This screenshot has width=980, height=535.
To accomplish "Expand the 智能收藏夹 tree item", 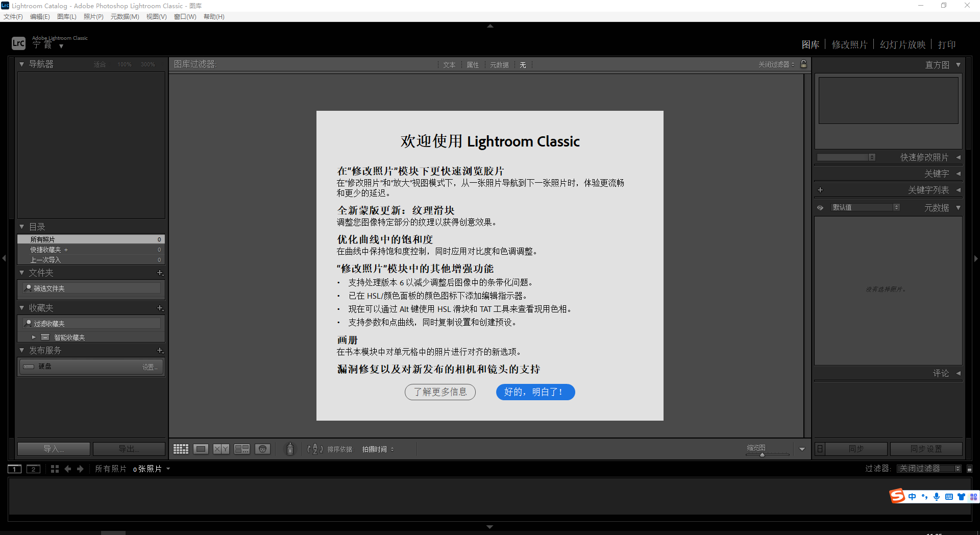I will (34, 337).
